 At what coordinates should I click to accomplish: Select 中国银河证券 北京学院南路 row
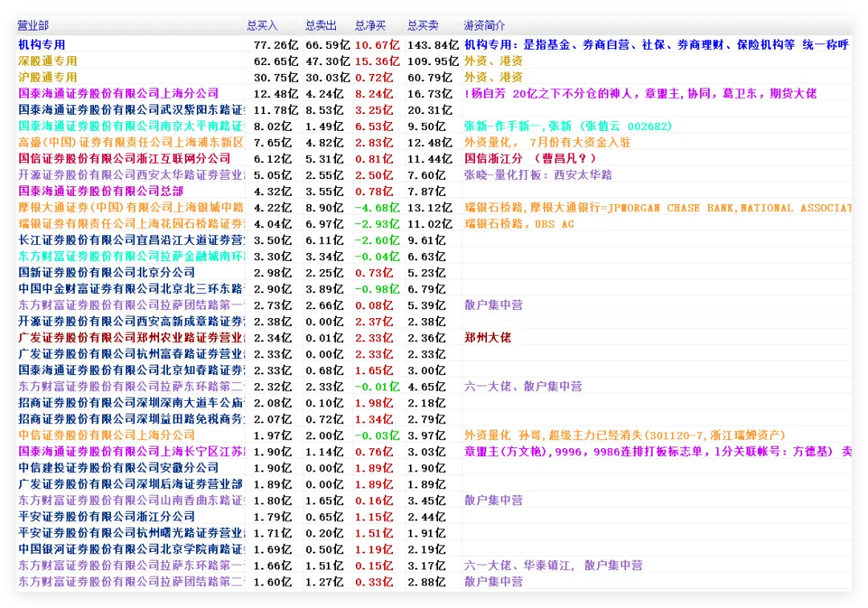[131, 549]
